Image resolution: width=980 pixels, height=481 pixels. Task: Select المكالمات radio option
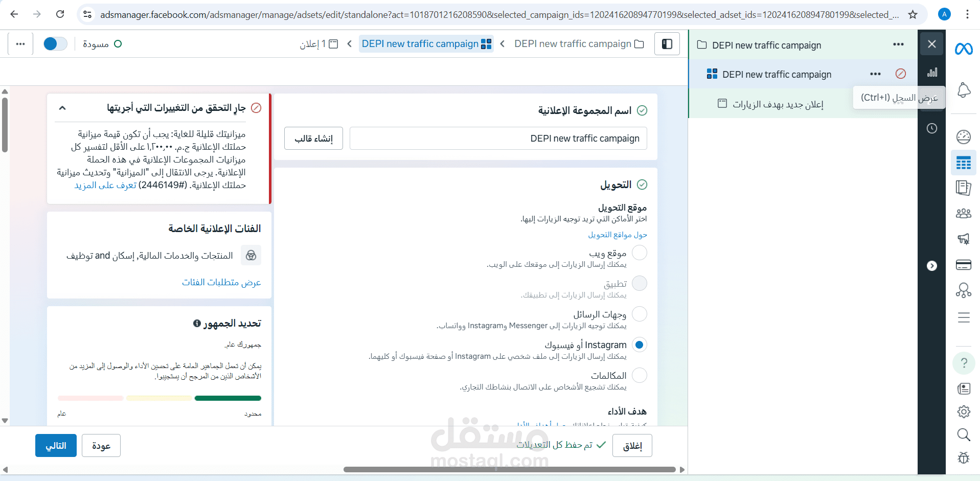[x=640, y=375]
